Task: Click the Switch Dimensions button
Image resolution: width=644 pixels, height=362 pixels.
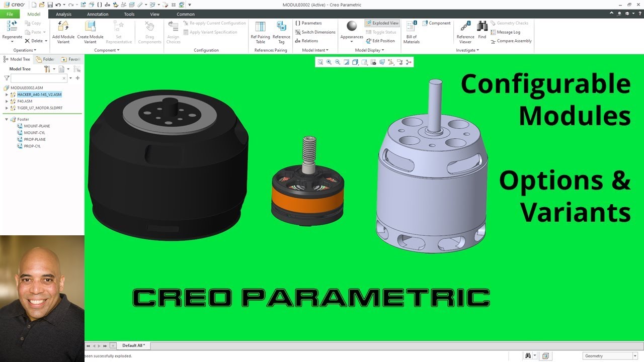Action: tap(315, 32)
